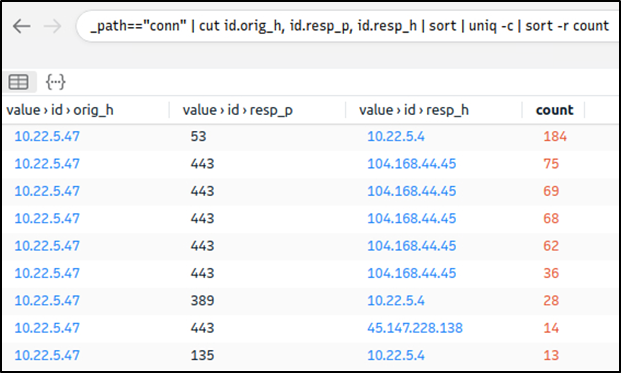621x373 pixels.
Task: Select orig_h 10.22.5.47 in count 184 row
Action: (47, 137)
